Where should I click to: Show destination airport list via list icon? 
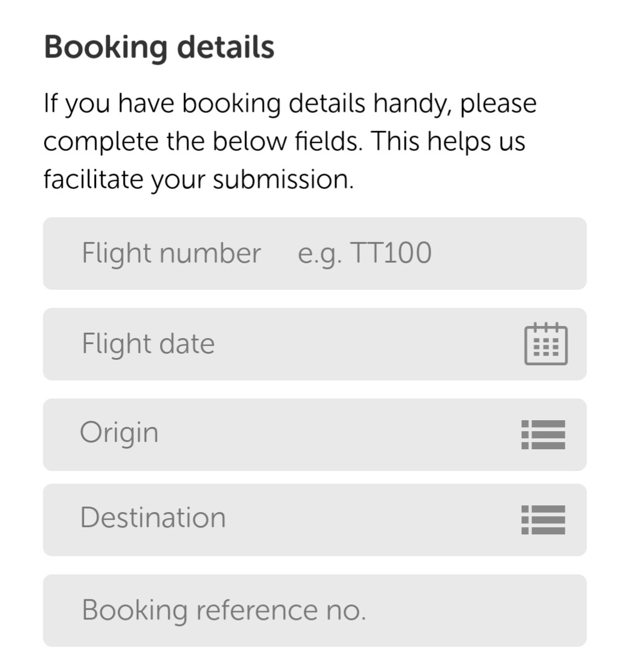[x=543, y=520]
